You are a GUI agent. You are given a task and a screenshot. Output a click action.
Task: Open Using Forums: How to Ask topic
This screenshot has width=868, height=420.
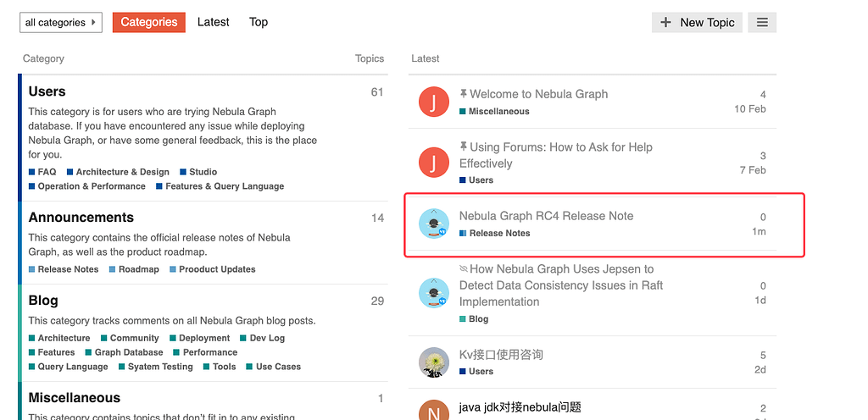tap(556, 155)
